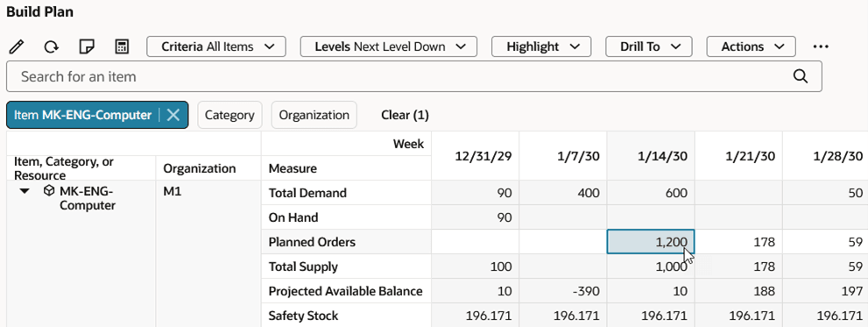Click the pencil edit icon
This screenshot has height=327, width=868.
pos(18,46)
